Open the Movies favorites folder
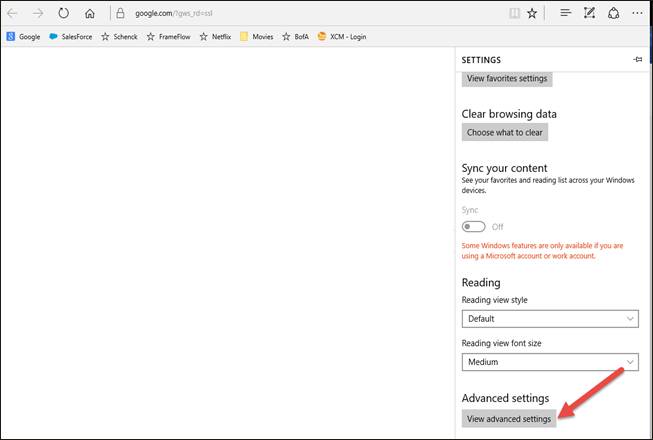Screen dimensions: 653x440 pos(256,37)
